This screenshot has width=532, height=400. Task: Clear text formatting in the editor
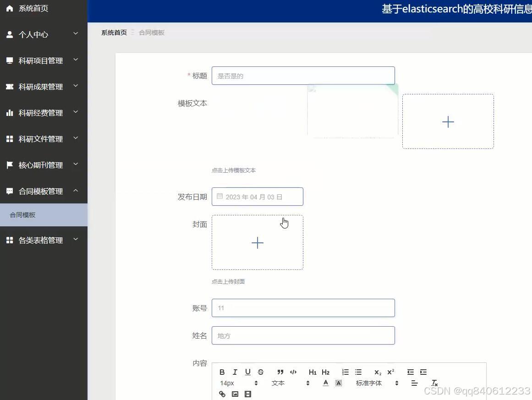coord(434,383)
